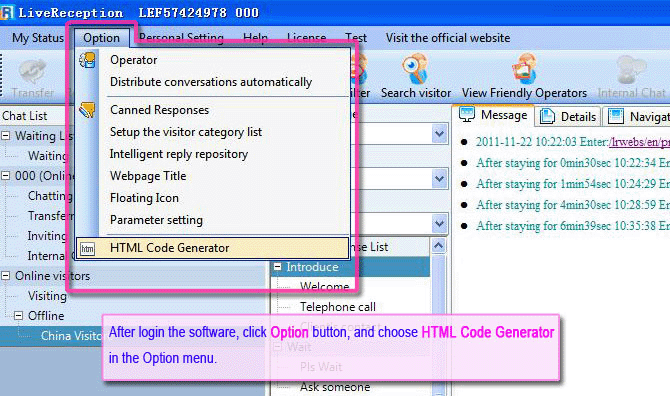Open the first dropdown arrow in middle panel
The height and width of the screenshot is (396, 670).
[x=439, y=134]
